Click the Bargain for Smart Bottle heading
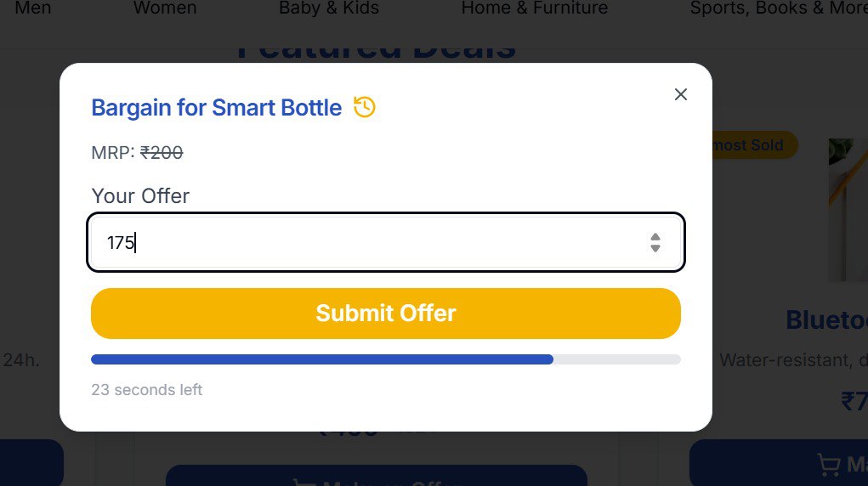Viewport: 868px width, 486px height. pyautogui.click(x=216, y=108)
